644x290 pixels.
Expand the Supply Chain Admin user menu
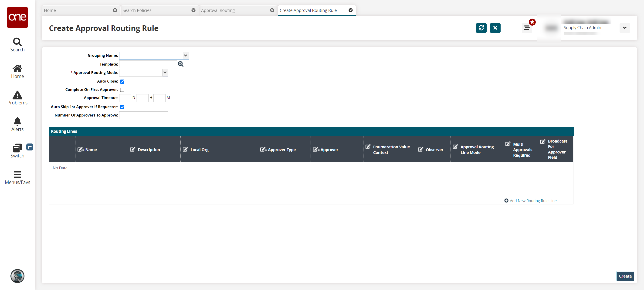point(624,28)
